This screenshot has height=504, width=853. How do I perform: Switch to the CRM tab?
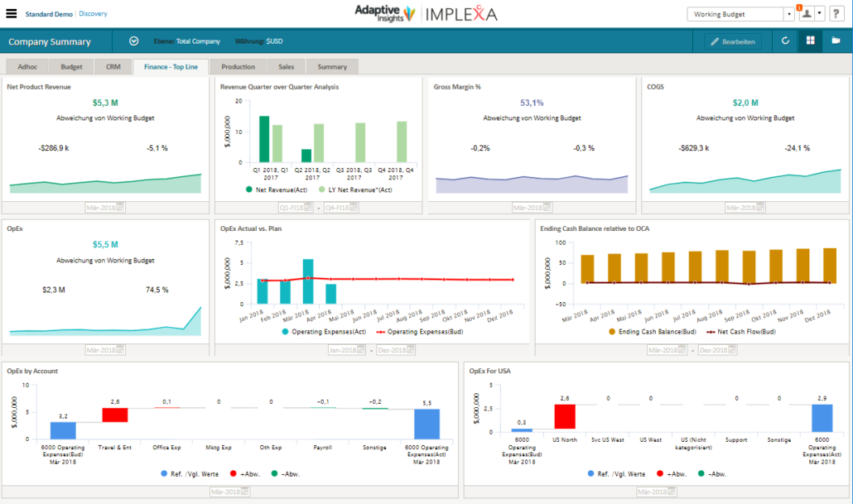[x=113, y=66]
